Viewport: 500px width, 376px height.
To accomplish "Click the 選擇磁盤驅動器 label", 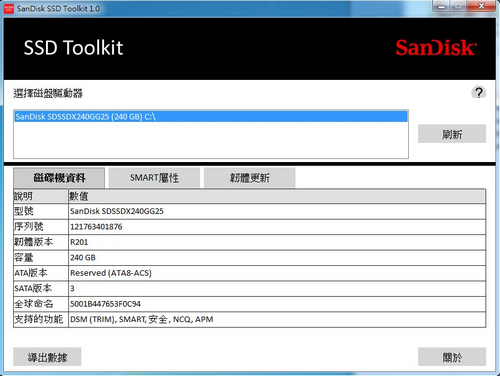I will (x=48, y=93).
